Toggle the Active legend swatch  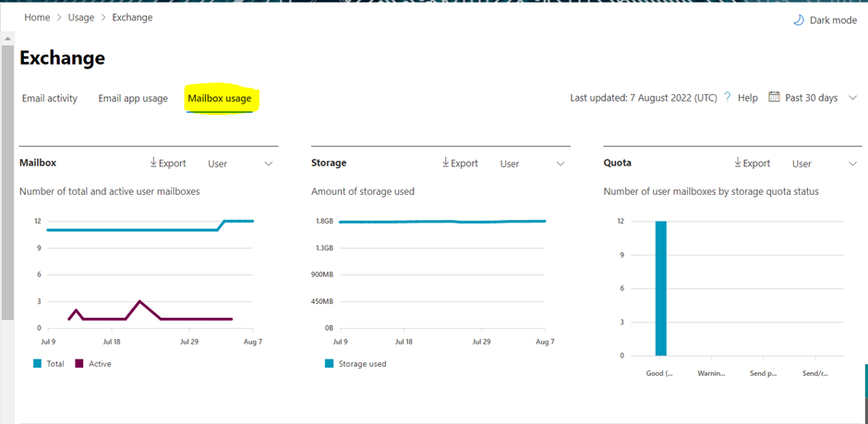79,364
